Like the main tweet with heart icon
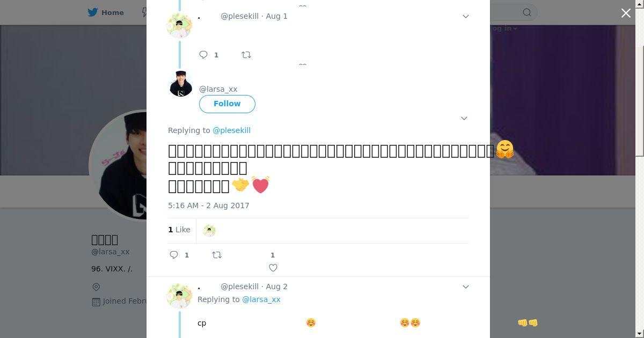The height and width of the screenshot is (338, 644). click(x=273, y=267)
